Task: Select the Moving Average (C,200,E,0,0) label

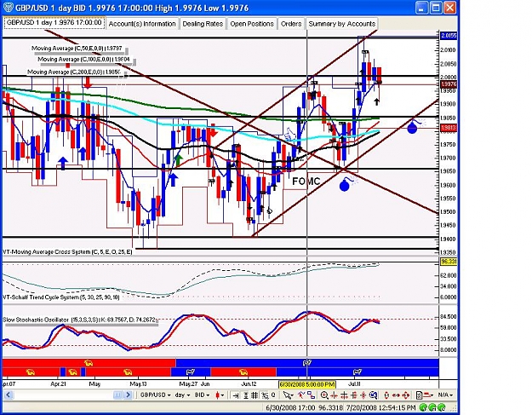Action: pos(73,72)
